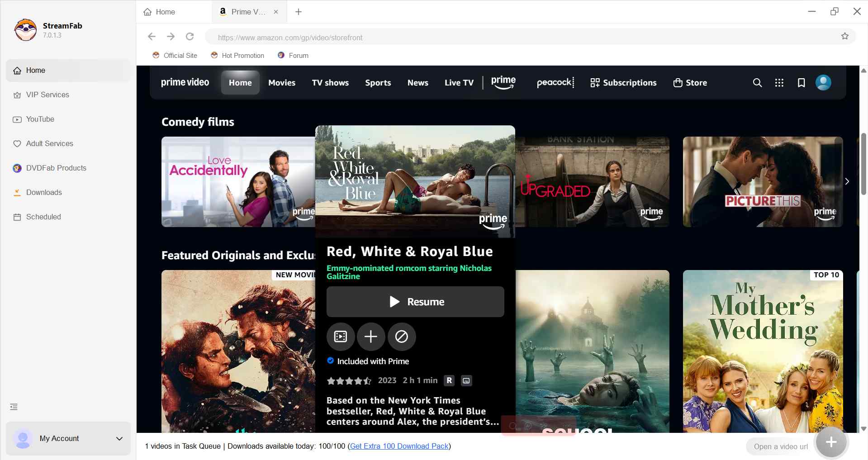Open Downloads in the StreamFab sidebar
Image resolution: width=868 pixels, height=460 pixels.
point(44,192)
